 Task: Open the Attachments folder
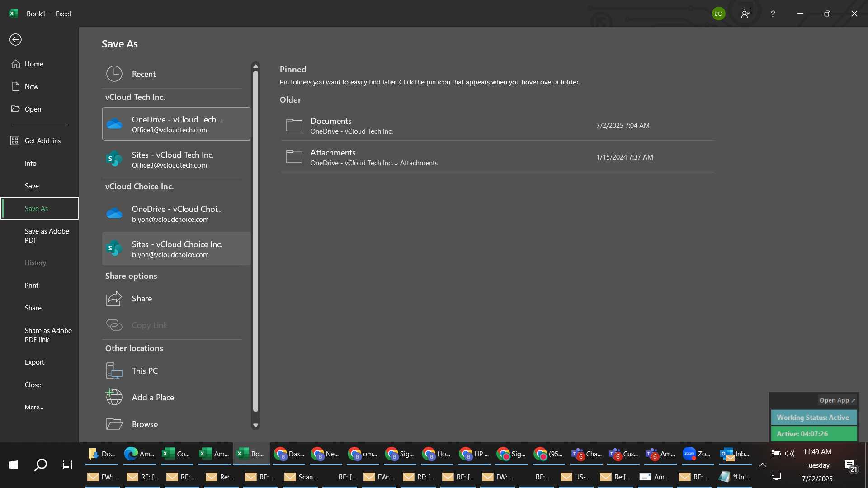pyautogui.click(x=497, y=157)
